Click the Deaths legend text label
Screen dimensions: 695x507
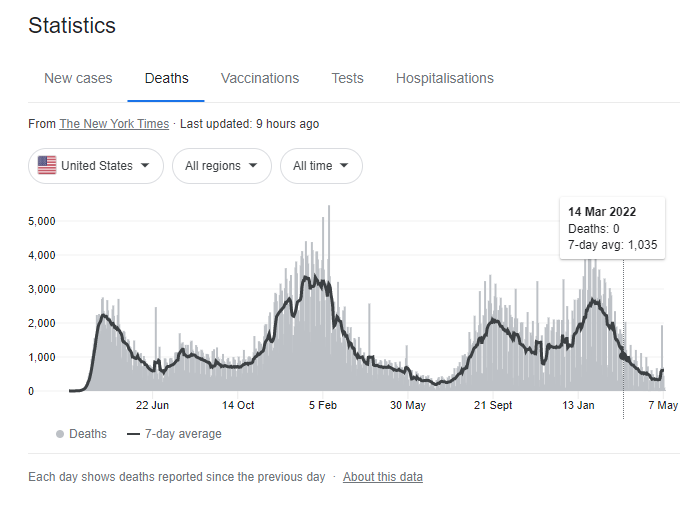coord(88,434)
